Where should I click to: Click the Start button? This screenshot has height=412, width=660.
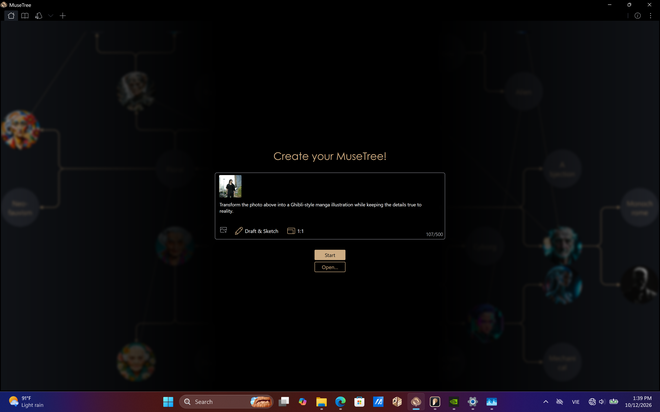click(330, 255)
